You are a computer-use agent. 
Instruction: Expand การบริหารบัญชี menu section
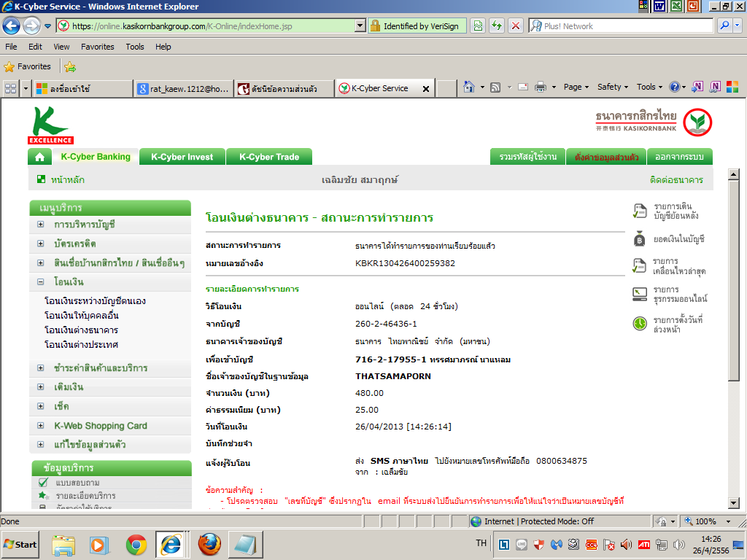click(41, 225)
